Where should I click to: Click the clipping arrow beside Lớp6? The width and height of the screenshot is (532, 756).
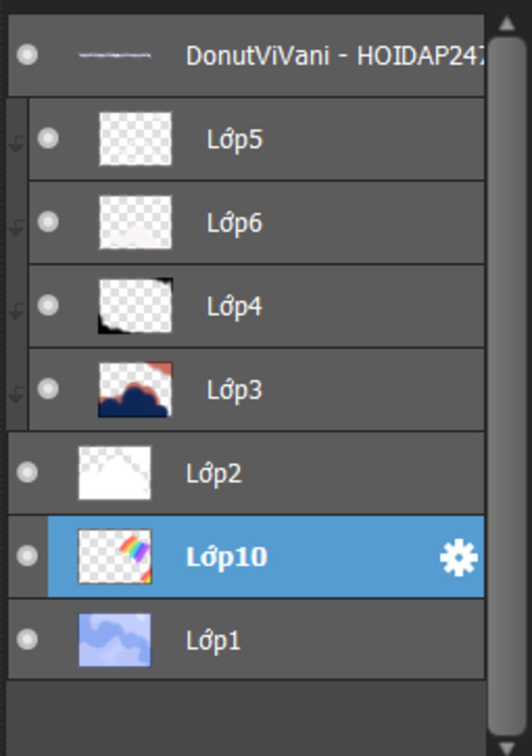click(x=17, y=227)
